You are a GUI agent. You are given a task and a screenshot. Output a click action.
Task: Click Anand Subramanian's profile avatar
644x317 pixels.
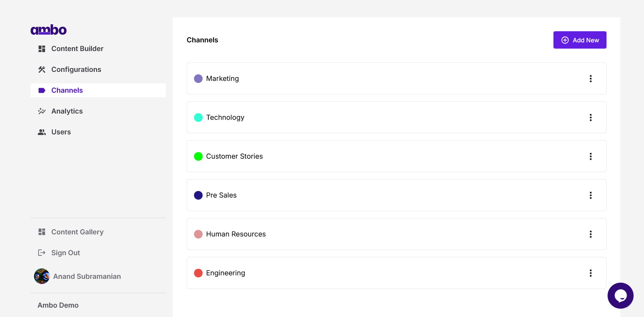[x=42, y=276]
